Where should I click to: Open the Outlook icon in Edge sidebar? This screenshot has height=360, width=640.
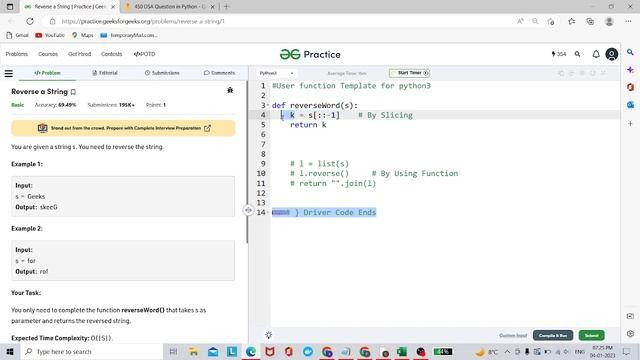point(630,105)
